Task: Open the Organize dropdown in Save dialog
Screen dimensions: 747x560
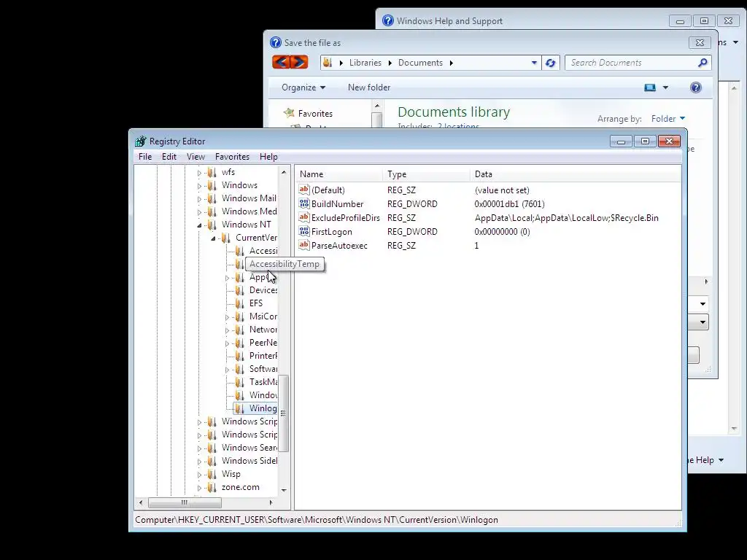Action: (303, 87)
